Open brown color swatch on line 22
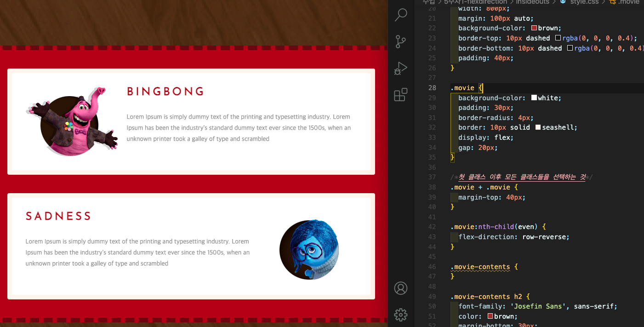This screenshot has width=644, height=327. click(x=534, y=28)
